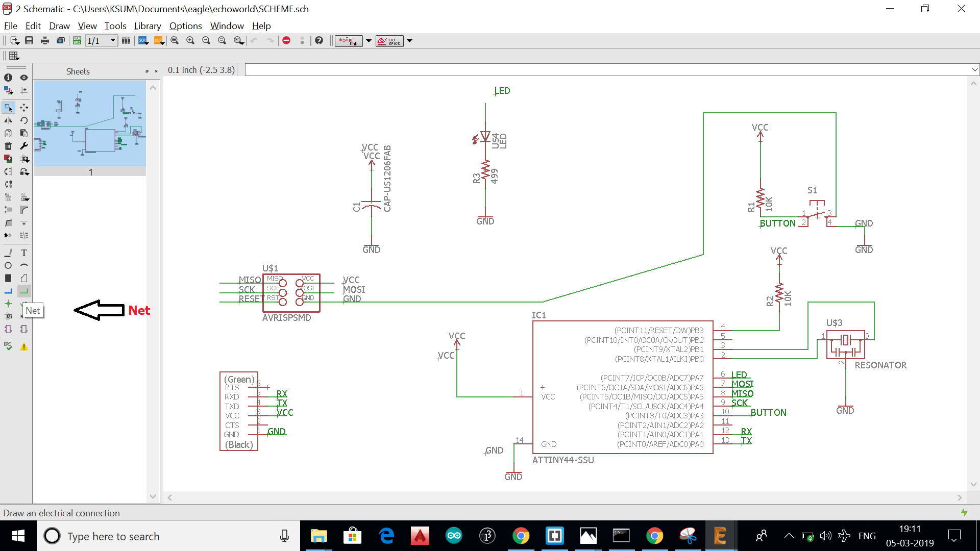Open the sheet selector 1/1 dropdown

pyautogui.click(x=113, y=41)
